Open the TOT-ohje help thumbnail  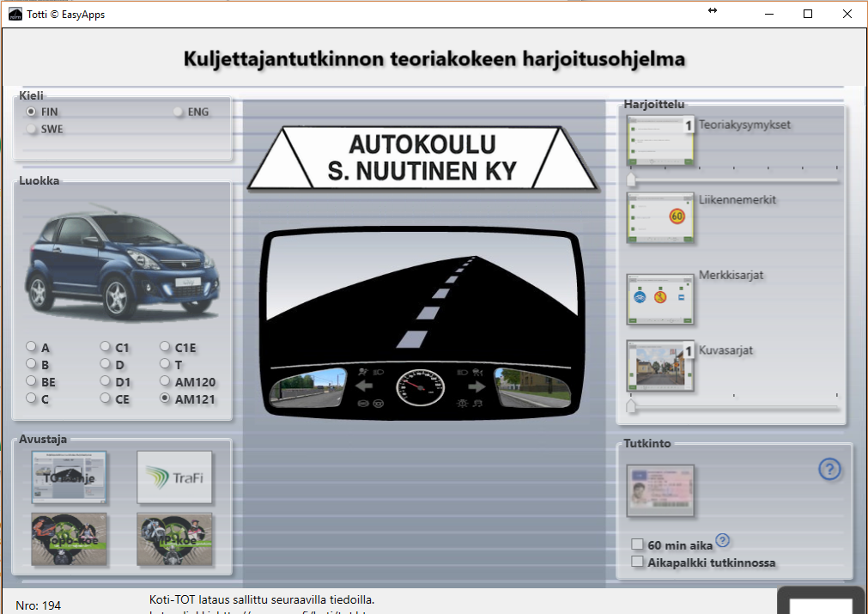click(x=70, y=477)
